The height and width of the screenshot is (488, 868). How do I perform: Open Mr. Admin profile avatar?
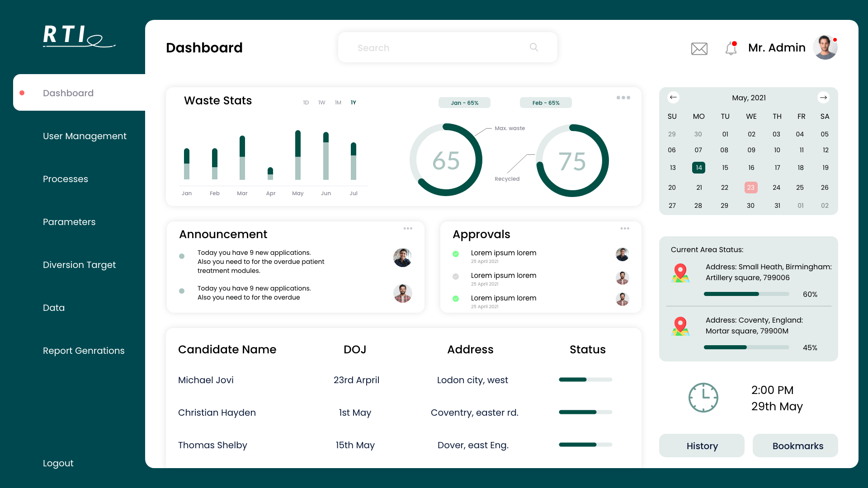point(825,47)
